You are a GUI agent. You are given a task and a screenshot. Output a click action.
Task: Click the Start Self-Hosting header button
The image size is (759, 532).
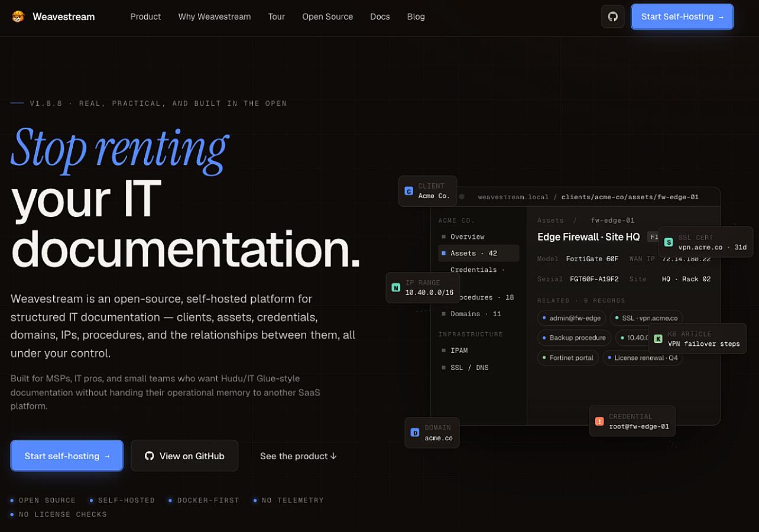point(682,17)
